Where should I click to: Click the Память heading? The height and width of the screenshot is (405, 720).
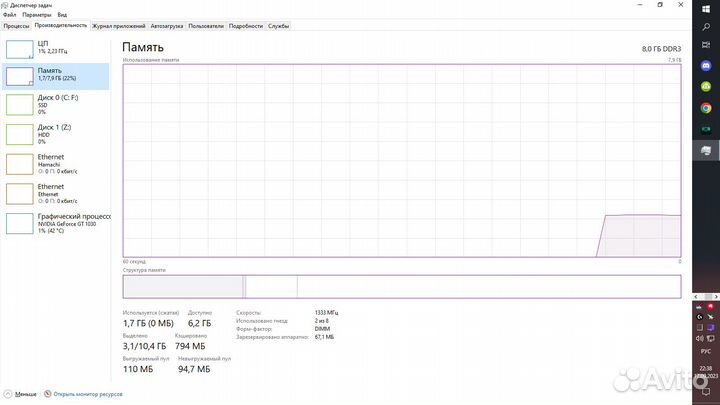pyautogui.click(x=143, y=47)
